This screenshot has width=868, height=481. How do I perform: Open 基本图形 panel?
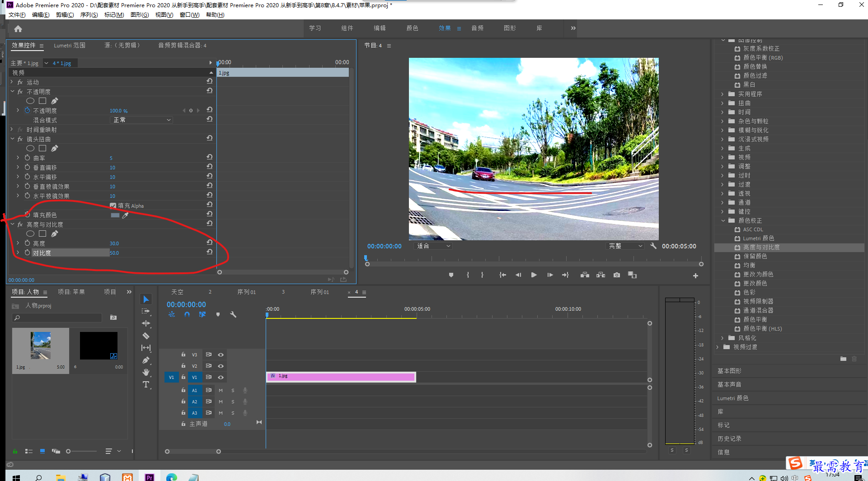click(x=729, y=371)
